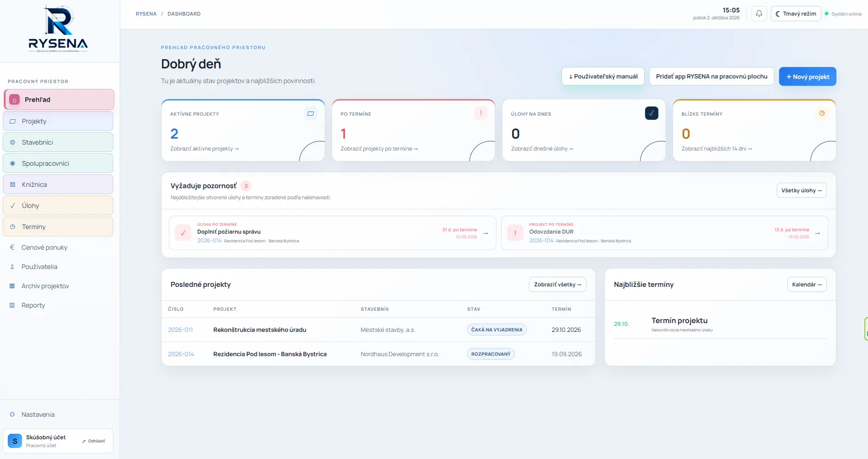The image size is (868, 459).
Task: Click the arrow on Odovzdanie DUR card
Action: click(818, 233)
